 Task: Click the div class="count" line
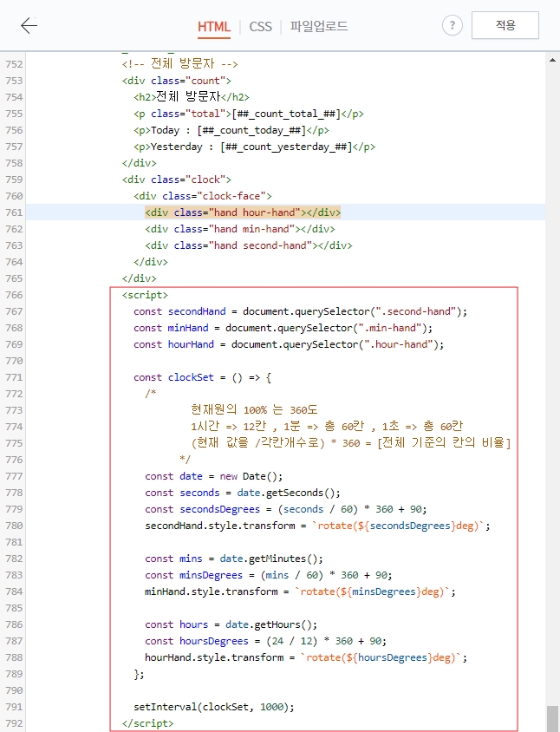[x=176, y=81]
